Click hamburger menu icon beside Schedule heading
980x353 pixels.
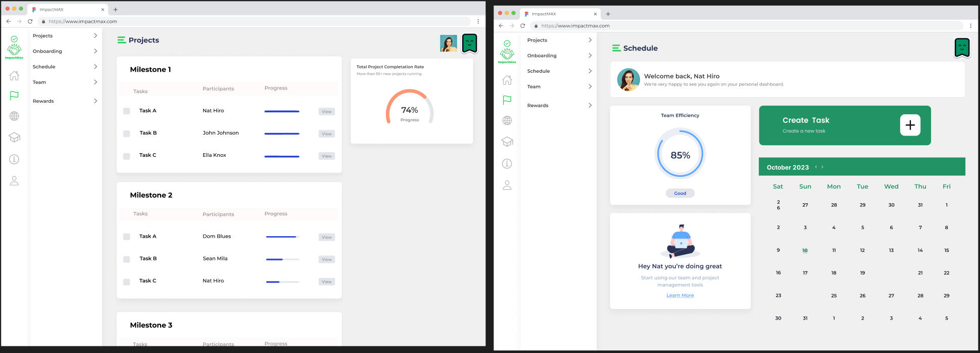[616, 48]
